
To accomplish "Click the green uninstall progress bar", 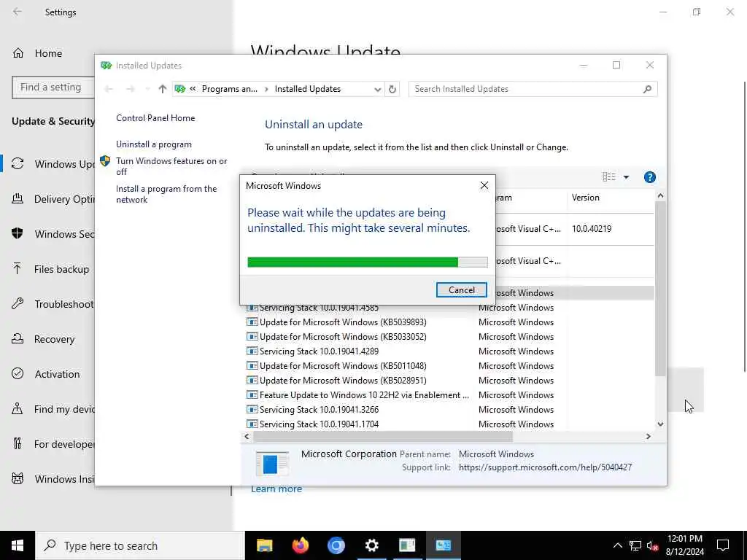I will [x=368, y=262].
